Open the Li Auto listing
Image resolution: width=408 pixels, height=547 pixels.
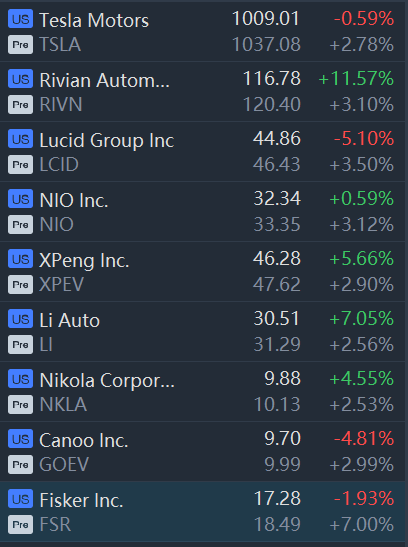[203, 332]
